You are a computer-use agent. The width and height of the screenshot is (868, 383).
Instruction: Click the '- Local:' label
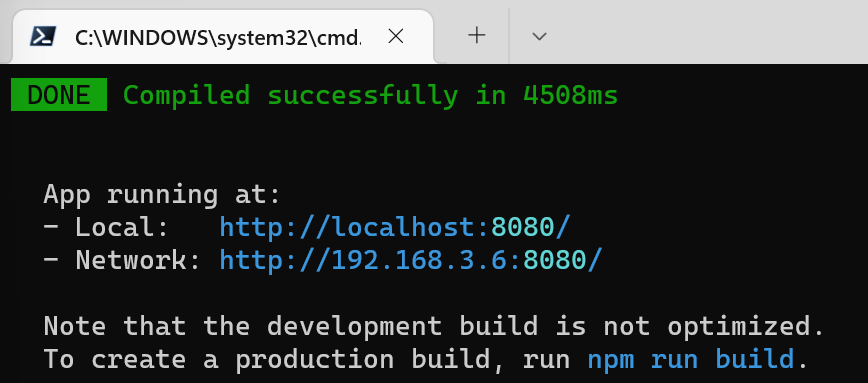[105, 227]
